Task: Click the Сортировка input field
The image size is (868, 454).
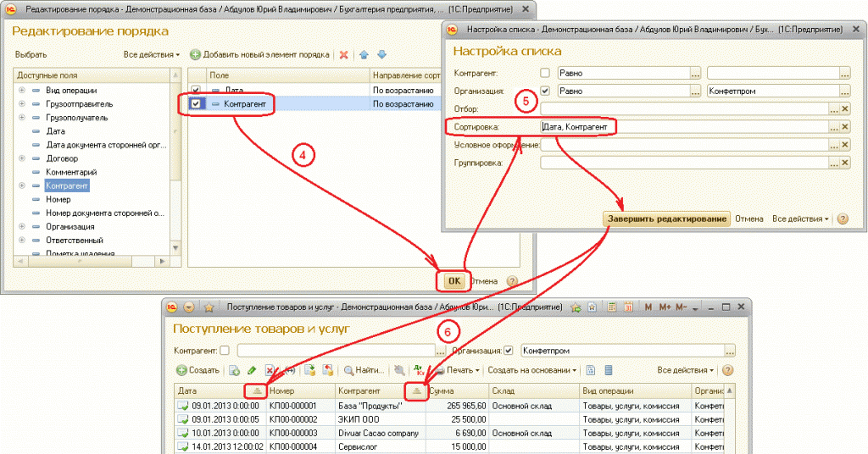Action: coord(682,127)
